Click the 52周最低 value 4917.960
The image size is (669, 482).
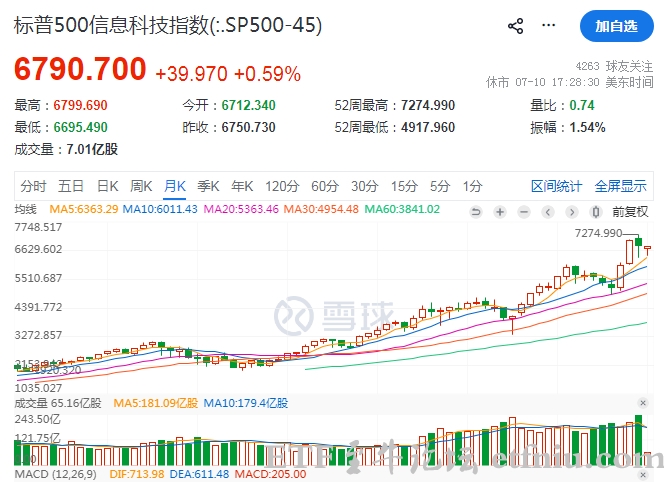coord(428,127)
